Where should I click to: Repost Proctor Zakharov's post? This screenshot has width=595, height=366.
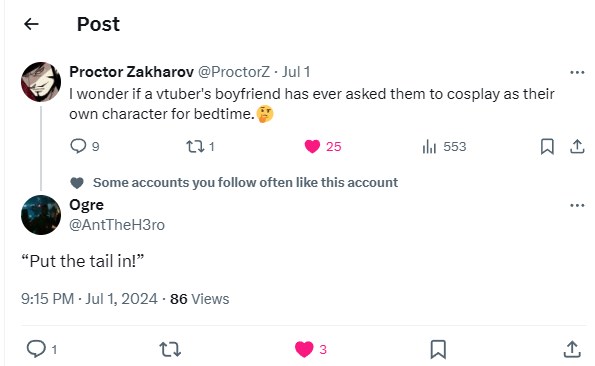click(x=200, y=146)
